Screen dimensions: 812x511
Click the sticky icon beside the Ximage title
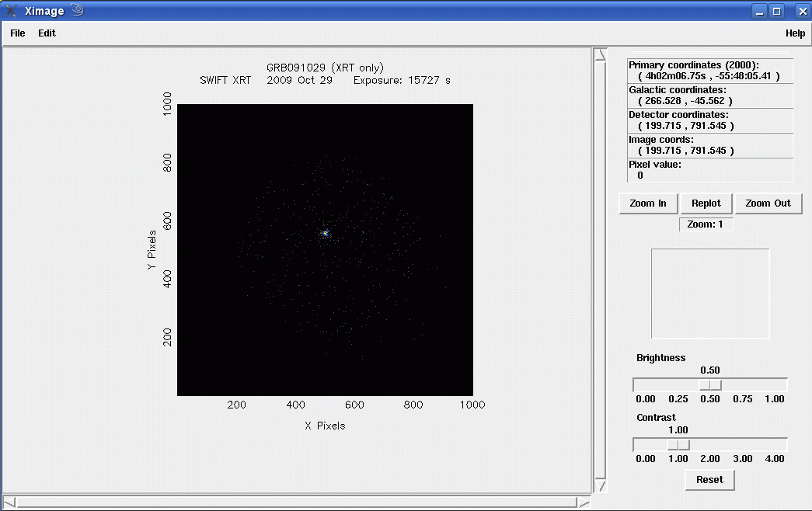[76, 10]
